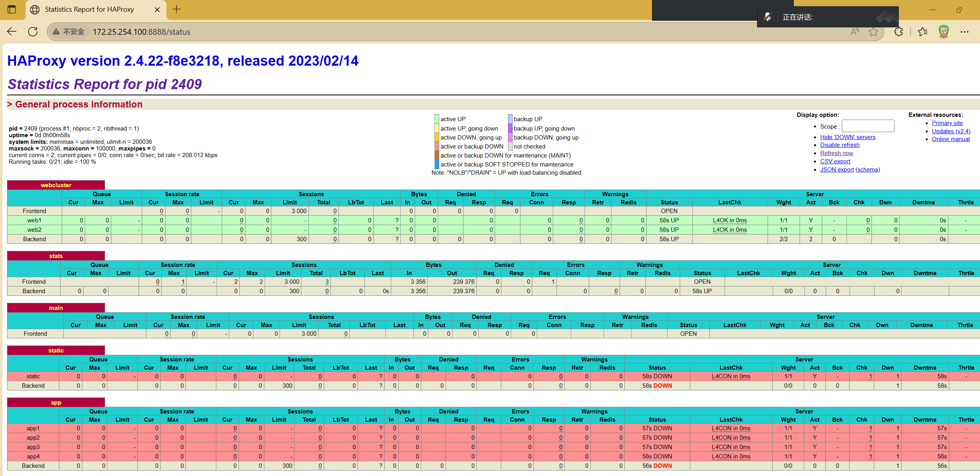Open the Updates (v2.4) link
The height and width of the screenshot is (476, 980).
click(x=951, y=131)
